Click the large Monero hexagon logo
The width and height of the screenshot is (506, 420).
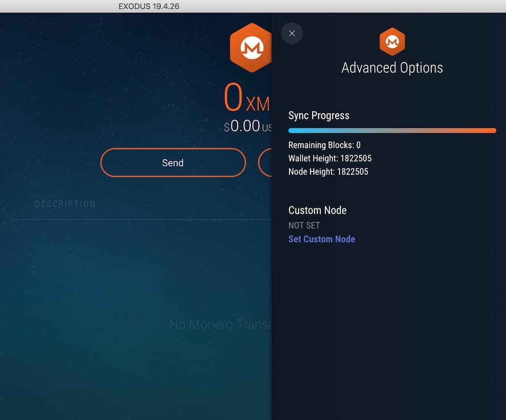[251, 48]
